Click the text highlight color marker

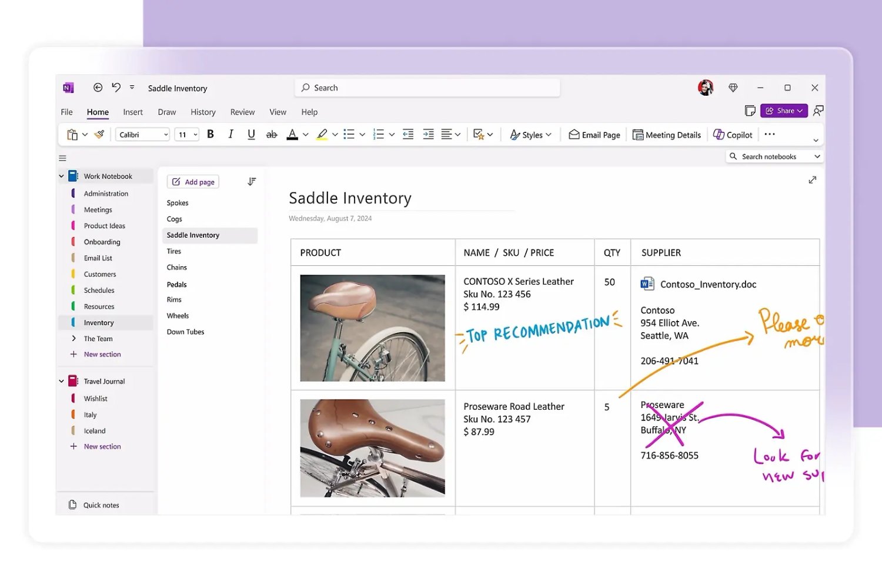[322, 135]
